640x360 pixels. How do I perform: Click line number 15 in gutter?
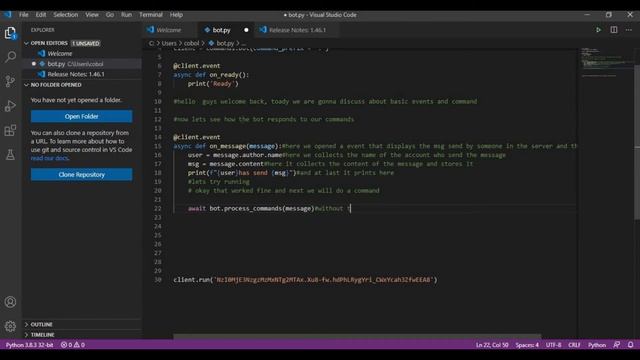click(x=158, y=146)
